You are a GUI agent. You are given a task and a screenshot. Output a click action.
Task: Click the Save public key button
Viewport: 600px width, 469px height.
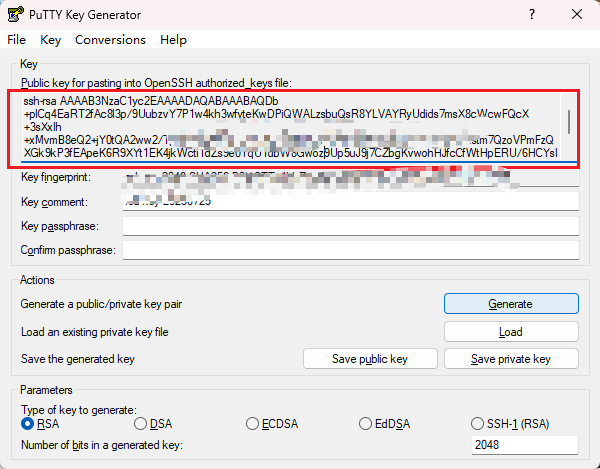coord(370,359)
